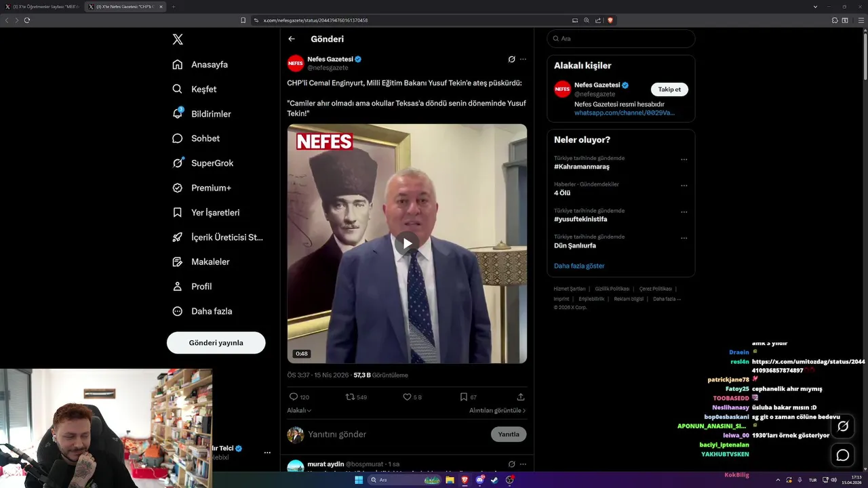Follow Nefes Gazetesi with Takip et
The width and height of the screenshot is (868, 488).
click(669, 89)
